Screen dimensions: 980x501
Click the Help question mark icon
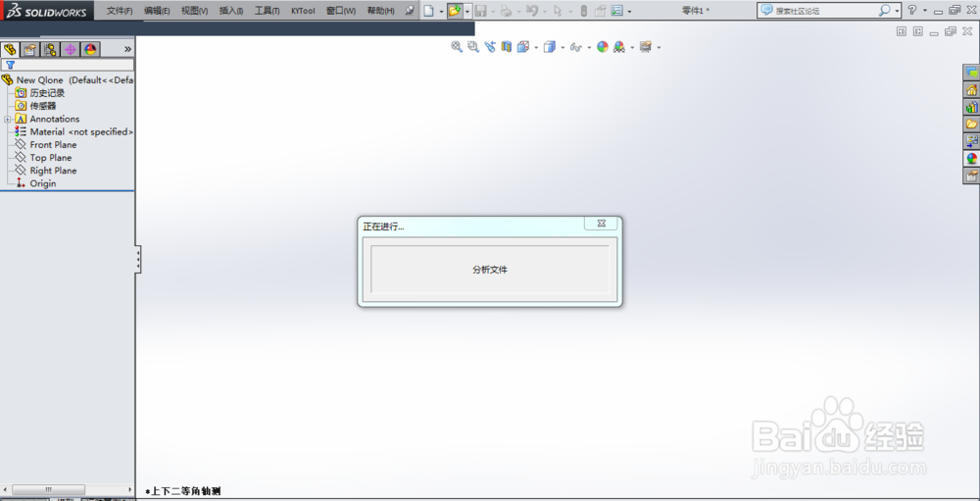(x=912, y=11)
